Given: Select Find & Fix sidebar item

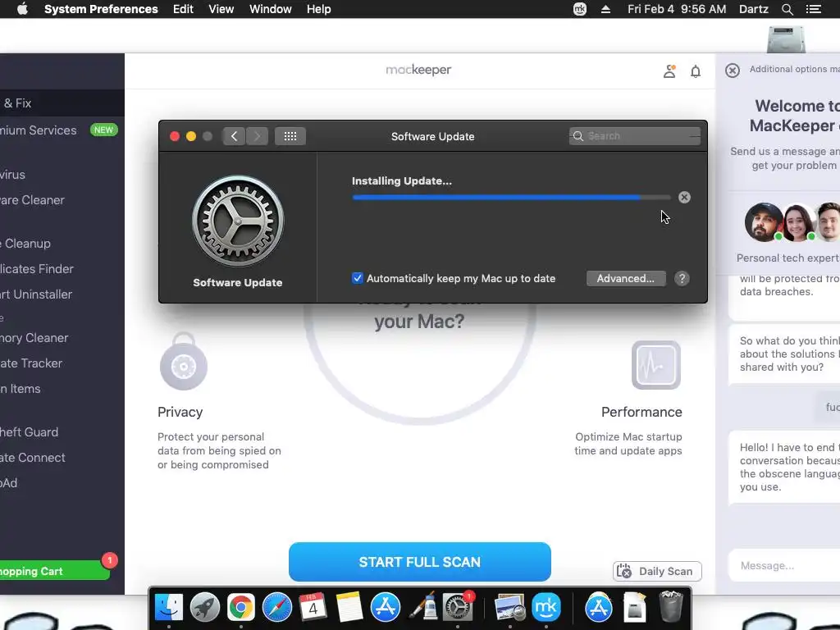Looking at the screenshot, I should click(x=62, y=103).
